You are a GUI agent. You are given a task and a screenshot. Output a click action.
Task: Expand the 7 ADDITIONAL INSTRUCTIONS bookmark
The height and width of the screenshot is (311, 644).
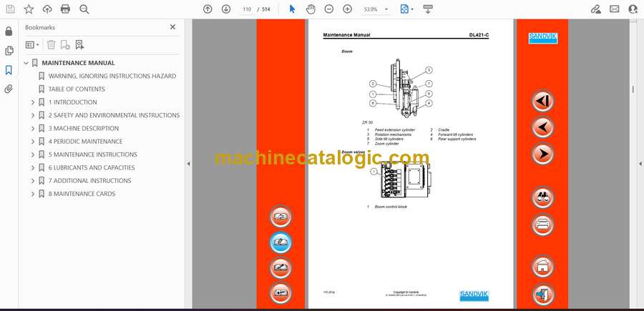click(x=33, y=181)
